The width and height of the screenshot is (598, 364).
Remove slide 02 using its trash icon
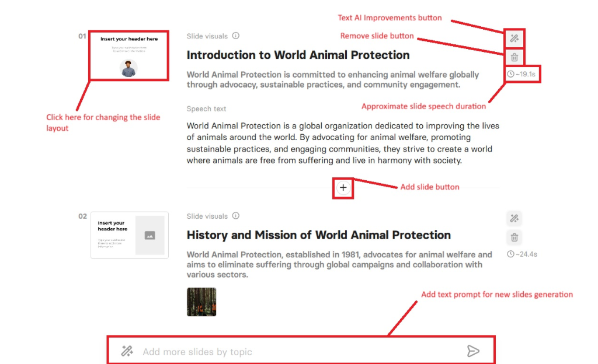[x=514, y=237]
